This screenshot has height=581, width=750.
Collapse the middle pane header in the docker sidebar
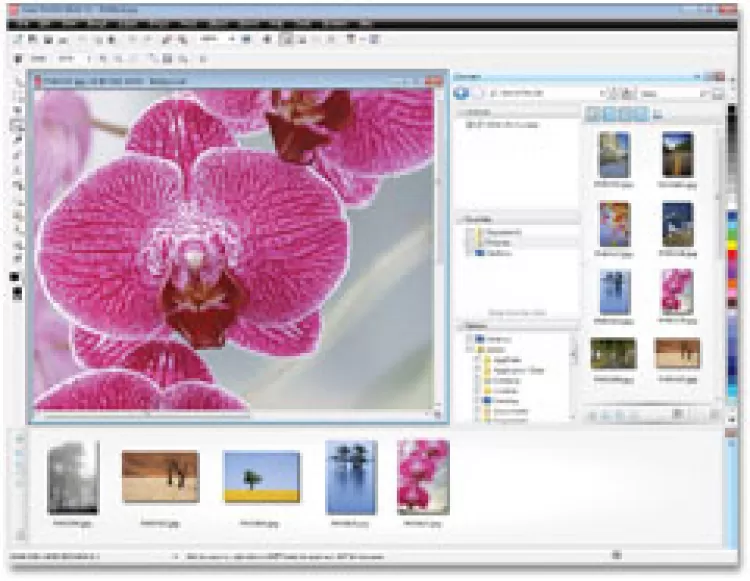pyautogui.click(x=518, y=219)
